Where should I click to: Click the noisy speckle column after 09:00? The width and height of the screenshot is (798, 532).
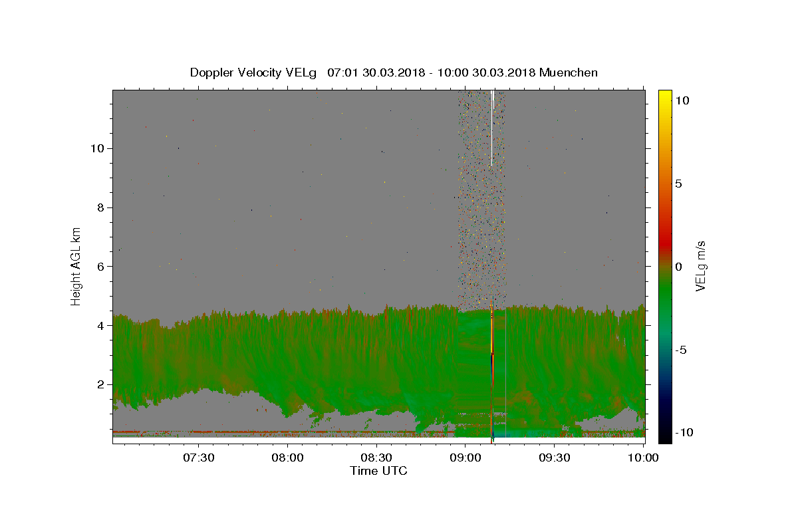[481, 199]
